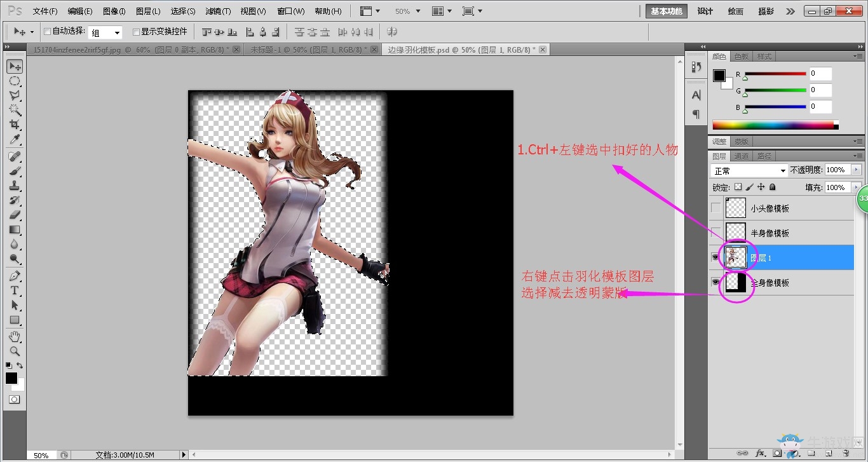868x462 pixels.
Task: Toggle Quick Mask mode
Action: (x=14, y=400)
